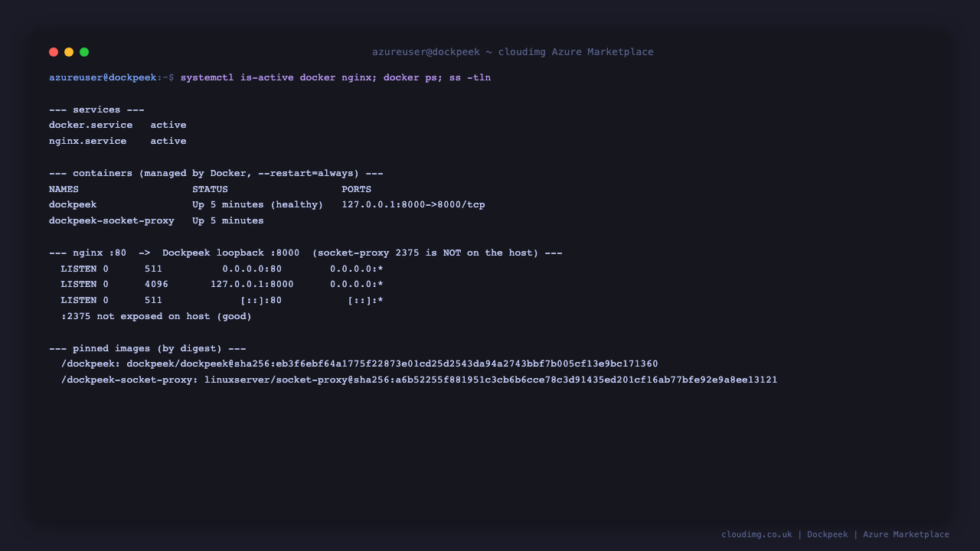Click the [::]:80 listen address
Viewport: 980px width, 551px height.
pyautogui.click(x=261, y=300)
